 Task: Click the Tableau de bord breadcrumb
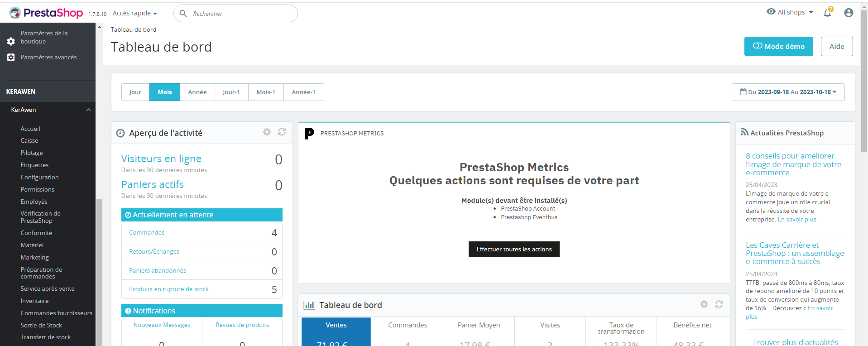click(134, 29)
